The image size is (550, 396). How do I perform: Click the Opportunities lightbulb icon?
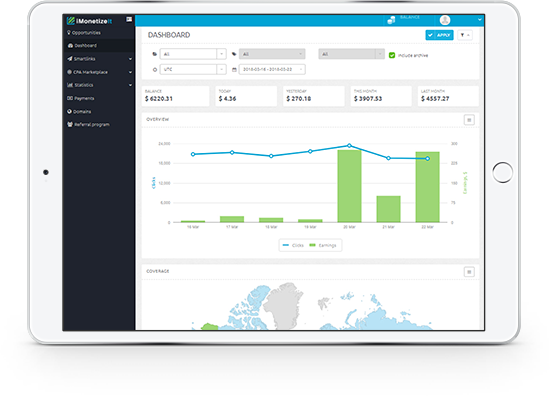pyautogui.click(x=69, y=32)
